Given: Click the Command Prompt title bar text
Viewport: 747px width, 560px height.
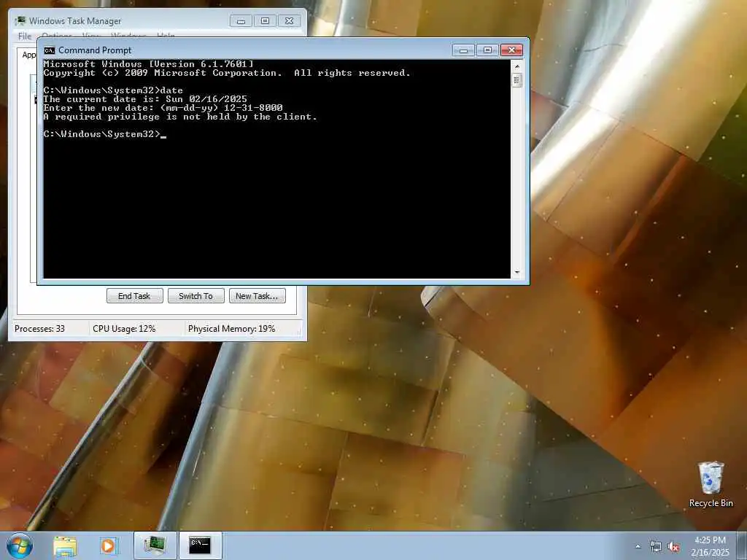Looking at the screenshot, I should coord(95,50).
